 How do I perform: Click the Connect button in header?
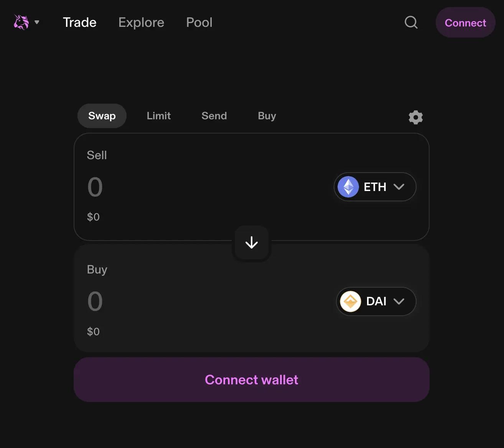pos(465,23)
